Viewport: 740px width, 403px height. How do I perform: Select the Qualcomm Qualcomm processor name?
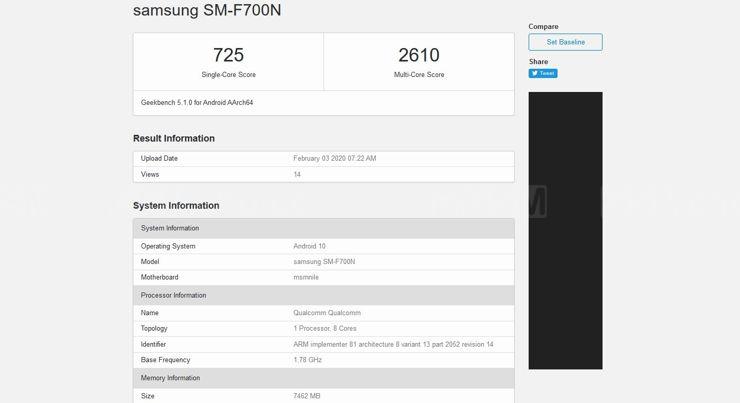point(327,313)
